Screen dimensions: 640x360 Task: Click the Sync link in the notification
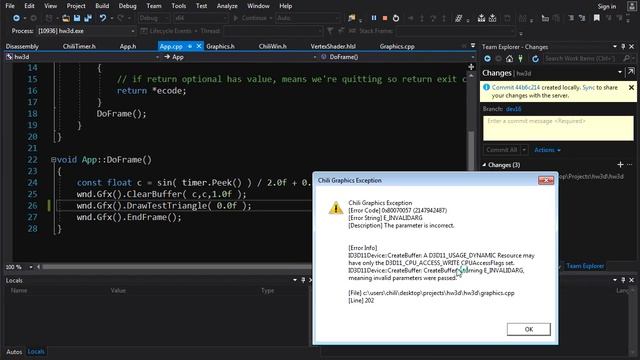click(x=588, y=87)
